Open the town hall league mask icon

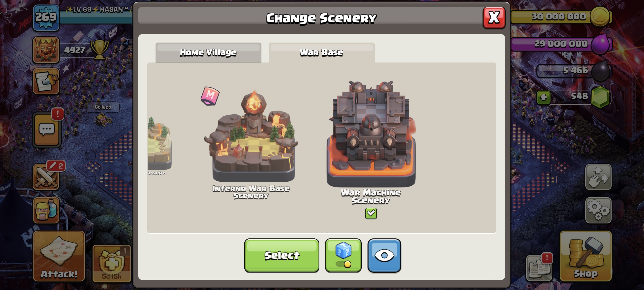coord(46,50)
